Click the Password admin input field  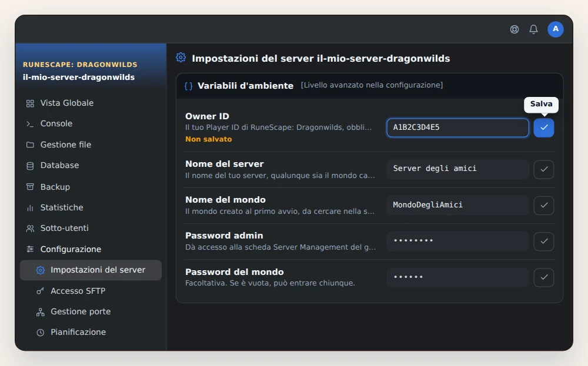tap(457, 241)
